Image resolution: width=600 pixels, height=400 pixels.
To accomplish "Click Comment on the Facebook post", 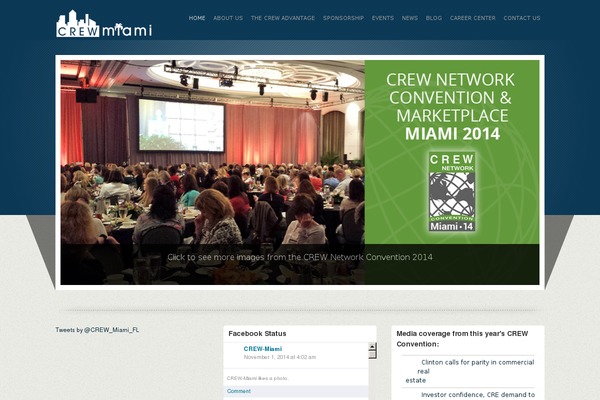I will click(239, 391).
